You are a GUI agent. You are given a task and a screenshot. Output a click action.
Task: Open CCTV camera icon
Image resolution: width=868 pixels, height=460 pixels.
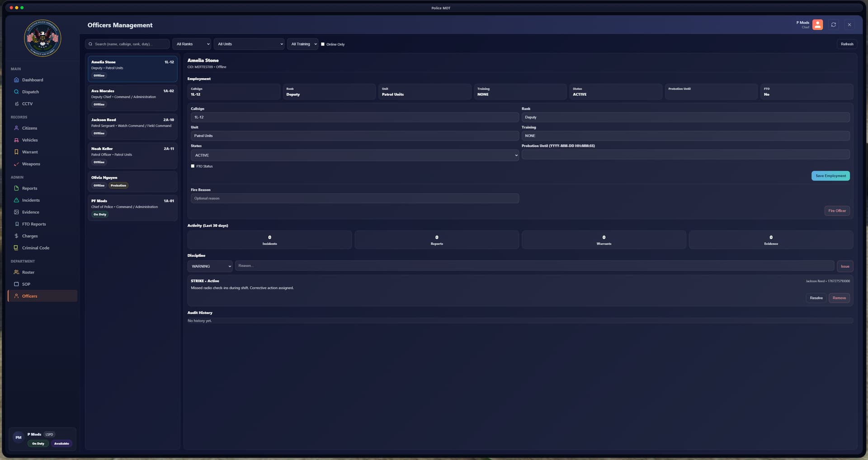[x=16, y=104]
